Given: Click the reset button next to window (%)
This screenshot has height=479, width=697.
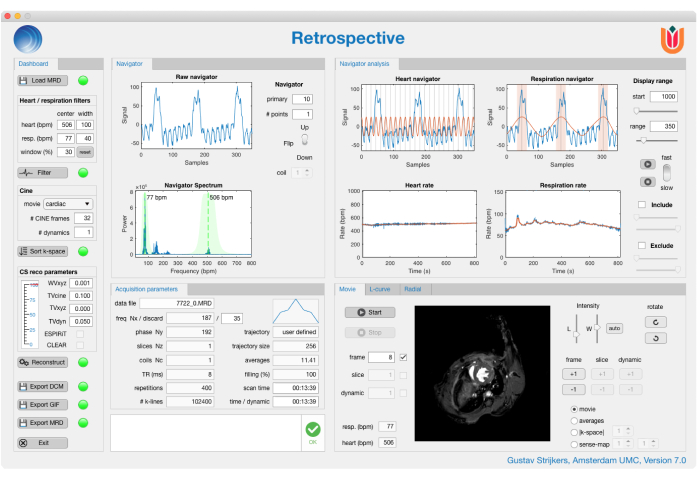Looking at the screenshot, I should pos(85,152).
